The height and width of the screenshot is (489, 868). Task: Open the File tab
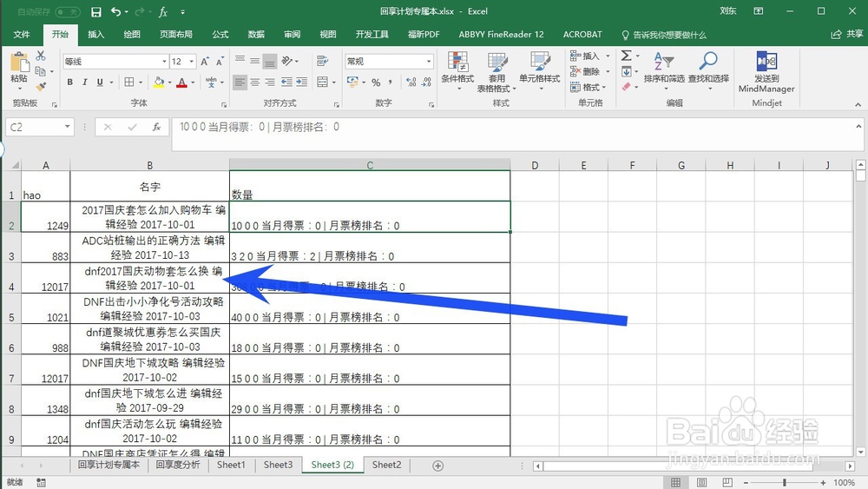tap(22, 35)
